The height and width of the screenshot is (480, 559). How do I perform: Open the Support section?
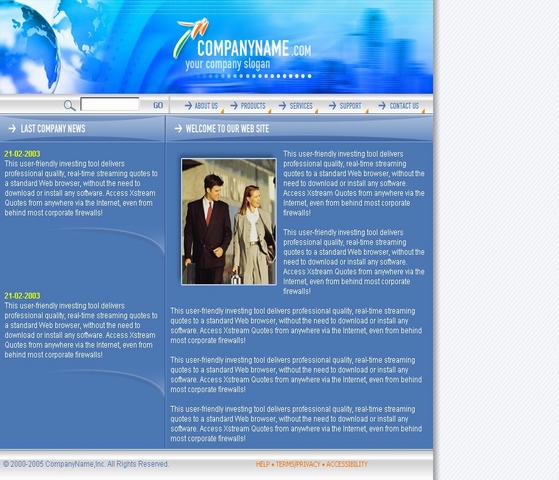[350, 106]
